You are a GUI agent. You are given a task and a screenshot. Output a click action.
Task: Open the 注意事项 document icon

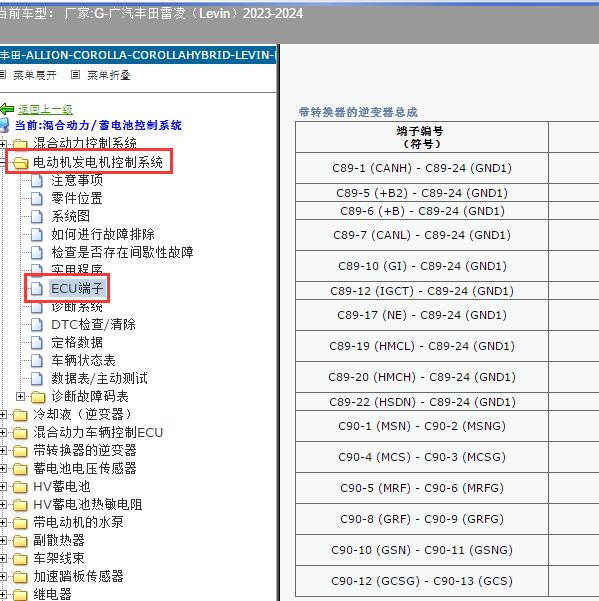click(x=37, y=181)
